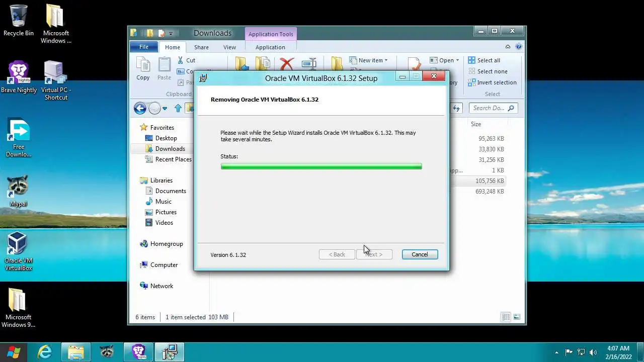
Task: Open recent locations dropdown beside Forward
Action: [x=165, y=108]
